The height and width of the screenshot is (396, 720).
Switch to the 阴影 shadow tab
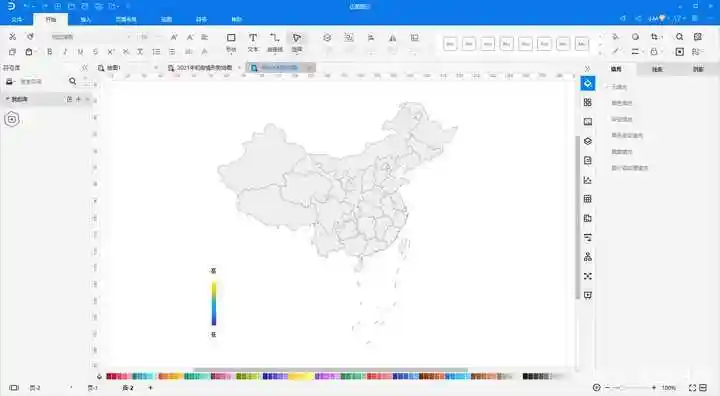point(698,69)
